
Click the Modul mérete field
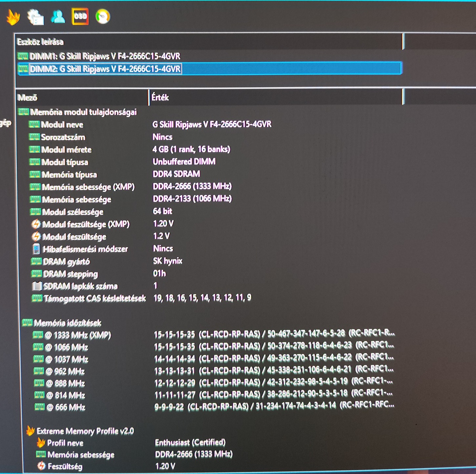pyautogui.click(x=60, y=150)
